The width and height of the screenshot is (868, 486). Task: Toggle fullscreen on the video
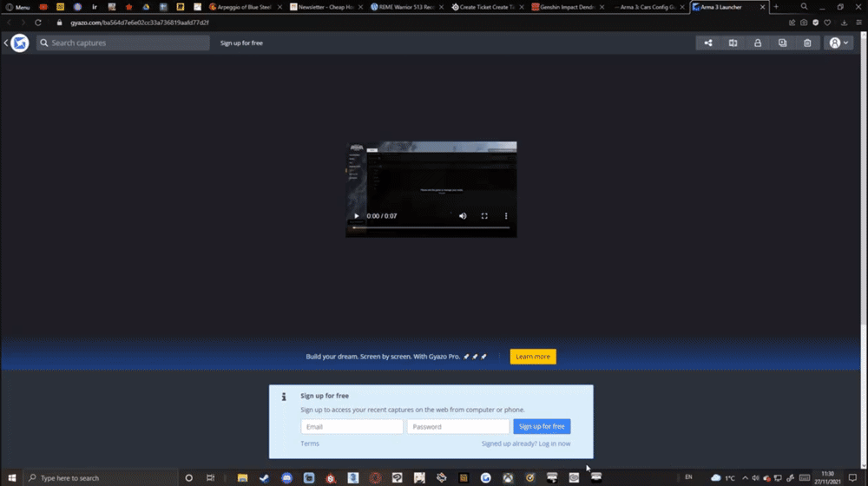(484, 216)
